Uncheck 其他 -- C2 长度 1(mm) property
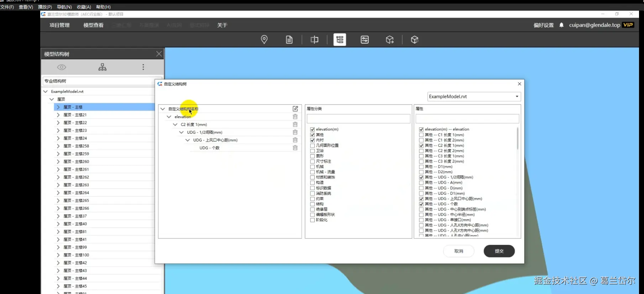Viewport: 644px width, 294px height. pos(421,145)
